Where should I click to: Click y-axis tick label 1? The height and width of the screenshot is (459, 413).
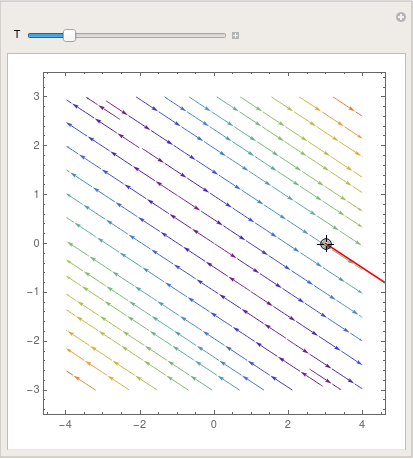point(36,194)
